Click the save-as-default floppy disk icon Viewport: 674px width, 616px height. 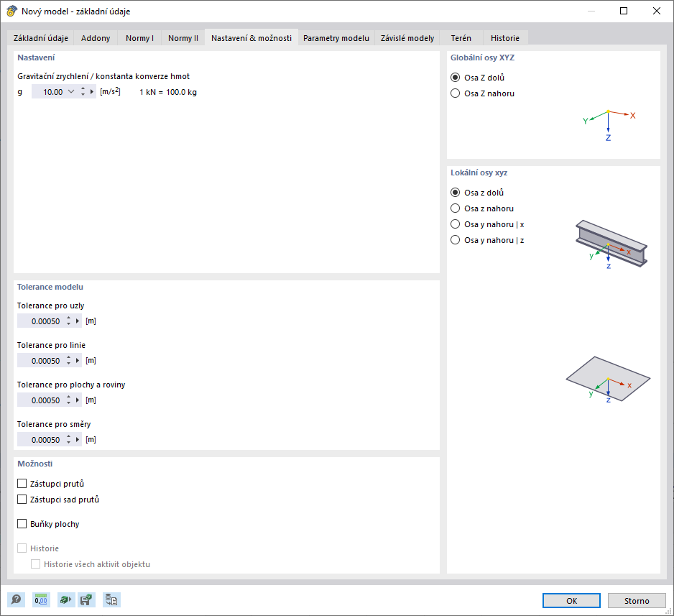click(86, 599)
